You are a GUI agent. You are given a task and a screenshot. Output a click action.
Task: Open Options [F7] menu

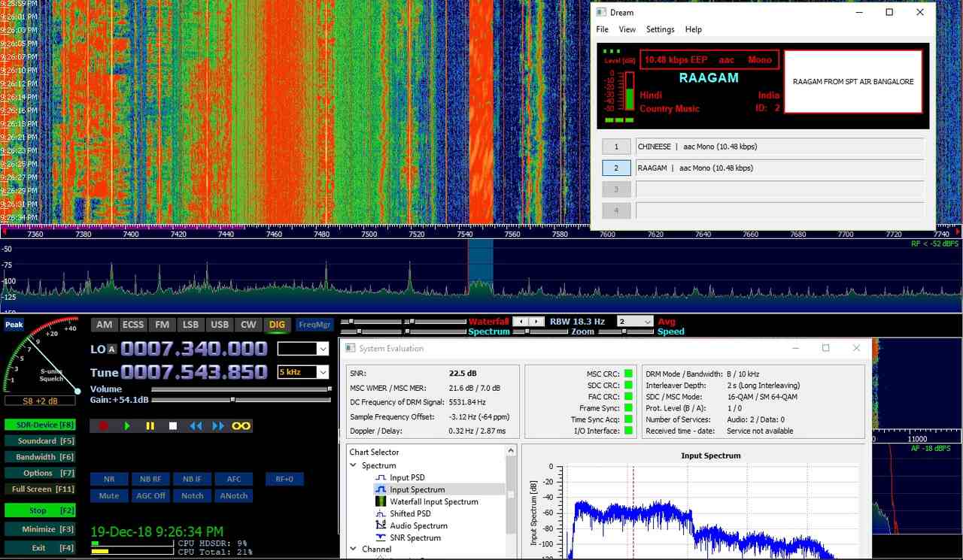pyautogui.click(x=40, y=473)
